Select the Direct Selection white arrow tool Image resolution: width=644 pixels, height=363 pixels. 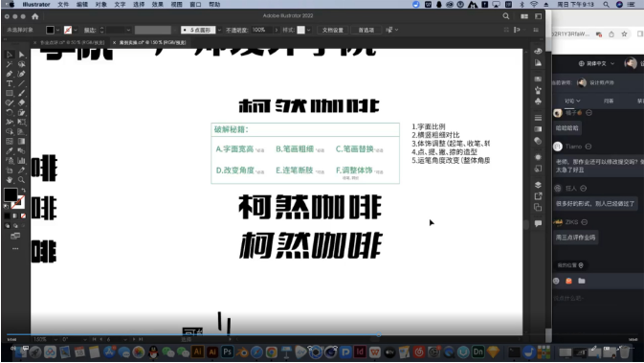[21, 55]
